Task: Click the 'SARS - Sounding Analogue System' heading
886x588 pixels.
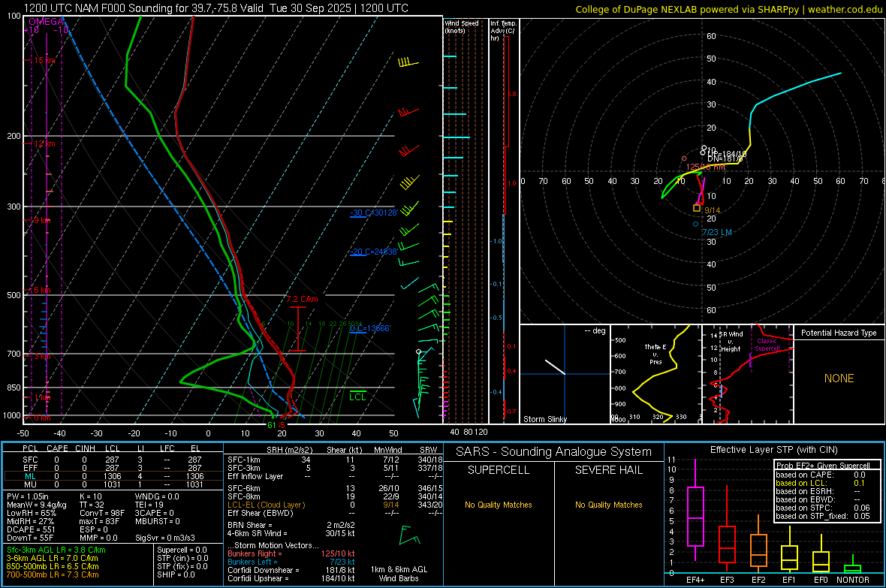Action: 554,452
